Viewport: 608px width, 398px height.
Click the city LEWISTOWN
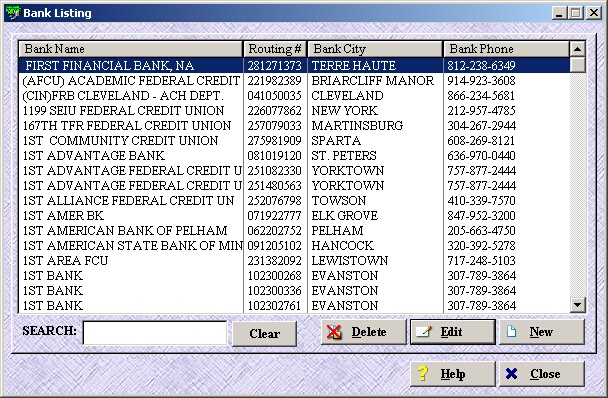point(350,261)
